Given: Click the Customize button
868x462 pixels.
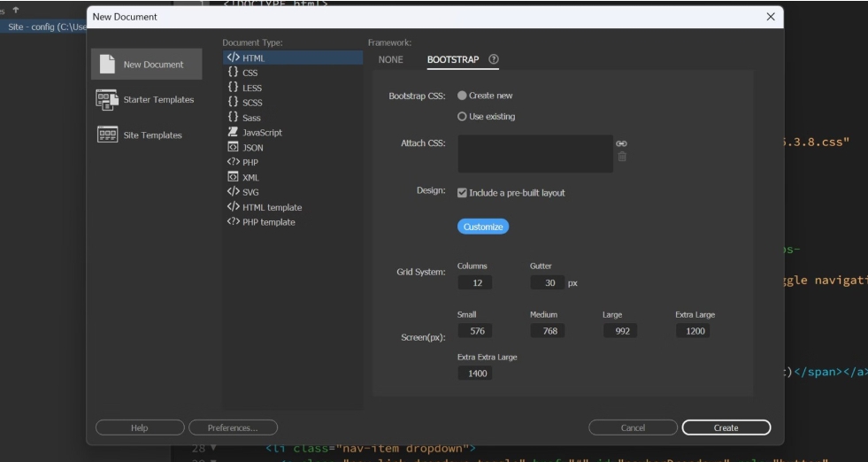Looking at the screenshot, I should pyautogui.click(x=483, y=227).
